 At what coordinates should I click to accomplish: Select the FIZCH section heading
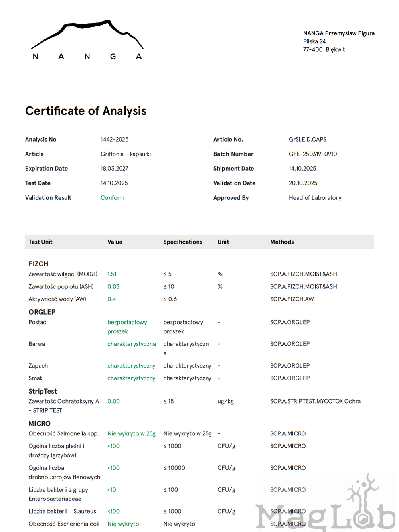coord(38,264)
